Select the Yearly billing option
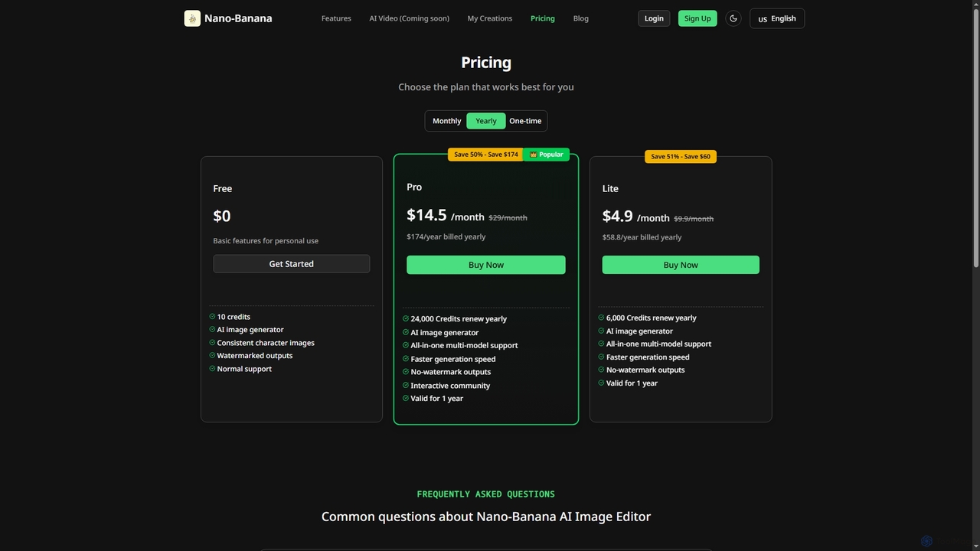Screen dimensions: 980x551 [x=486, y=121]
